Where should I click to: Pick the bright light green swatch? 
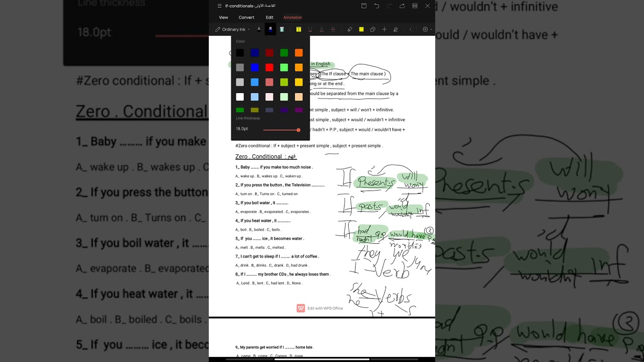coord(284,67)
